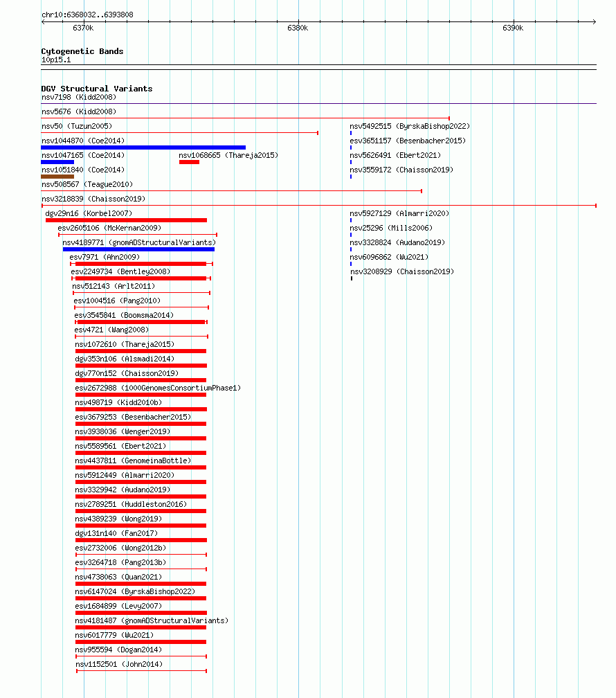Select nsv3938036 (Wenger2019) label
Screen dimensions: 616x698
coord(123,432)
